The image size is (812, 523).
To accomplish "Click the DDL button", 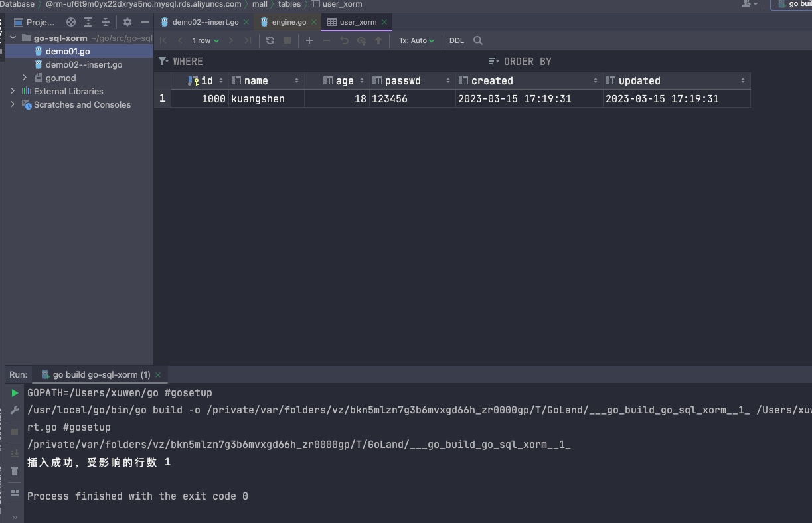I will point(457,40).
